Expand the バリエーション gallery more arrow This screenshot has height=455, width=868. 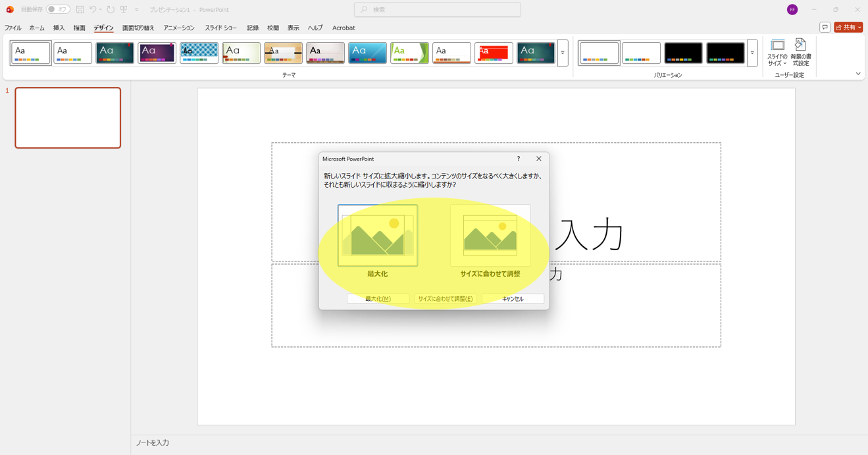pos(752,53)
